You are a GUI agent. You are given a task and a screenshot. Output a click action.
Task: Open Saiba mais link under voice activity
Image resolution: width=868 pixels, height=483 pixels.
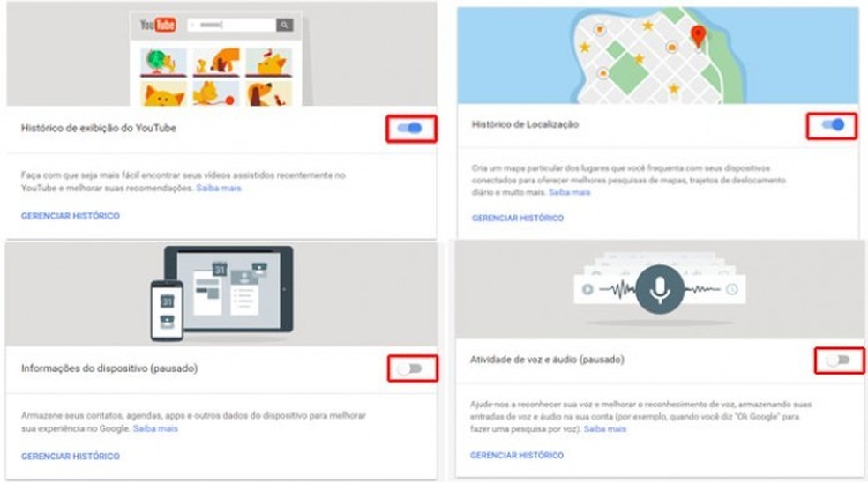point(605,428)
